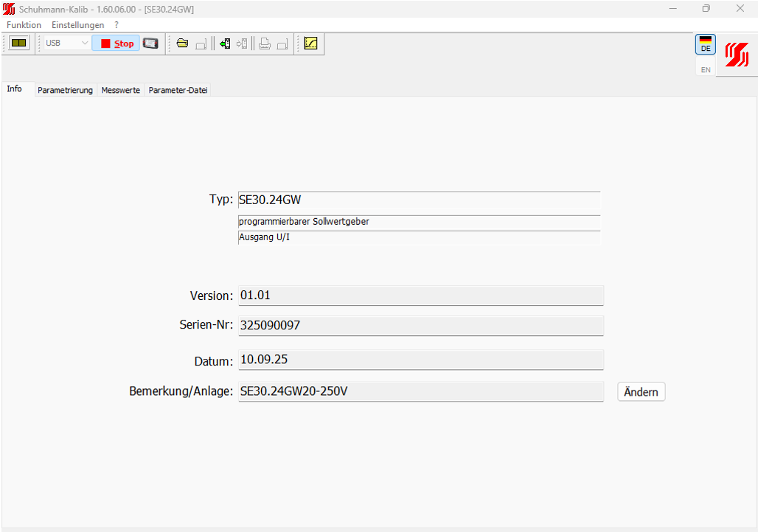This screenshot has height=532, width=758.
Task: Click the app icon in title bar
Action: point(9,9)
